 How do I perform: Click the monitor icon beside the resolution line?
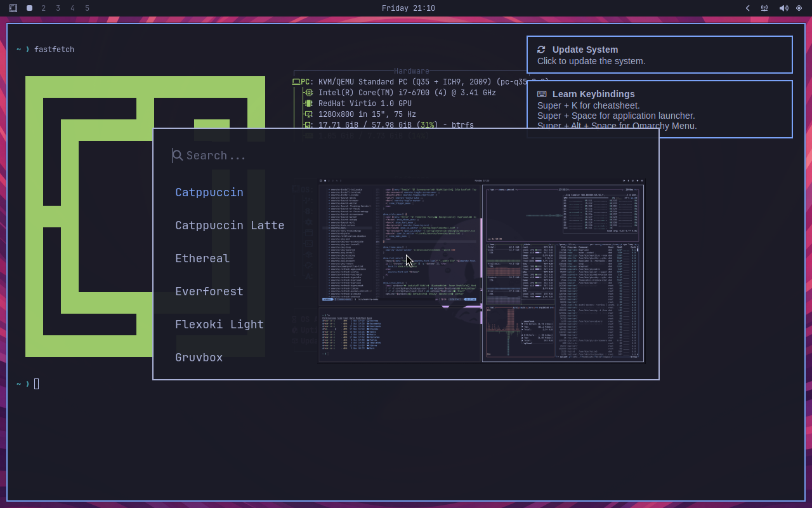coord(309,114)
